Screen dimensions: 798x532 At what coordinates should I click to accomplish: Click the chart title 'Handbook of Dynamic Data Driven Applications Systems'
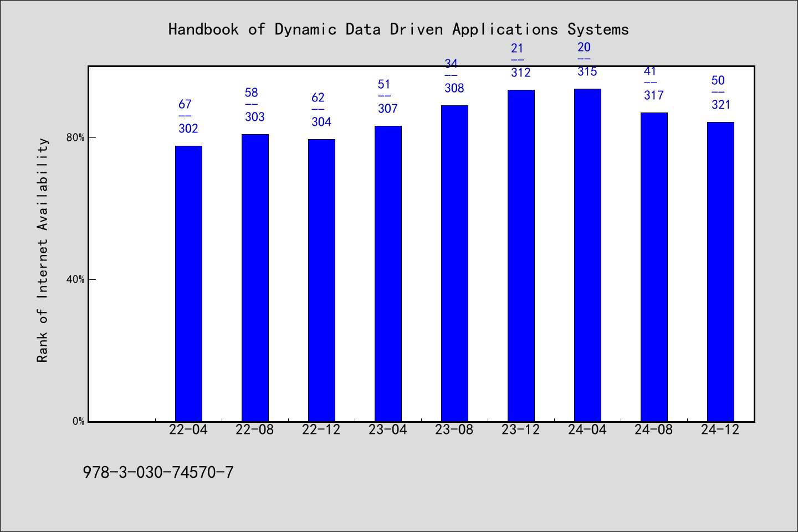click(x=398, y=29)
